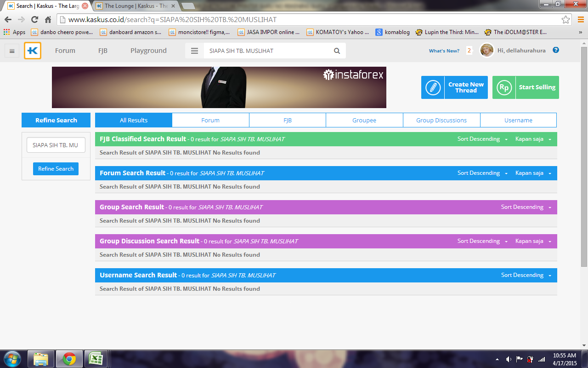The image size is (588, 368).
Task: Click Create New Thread button
Action: (454, 87)
